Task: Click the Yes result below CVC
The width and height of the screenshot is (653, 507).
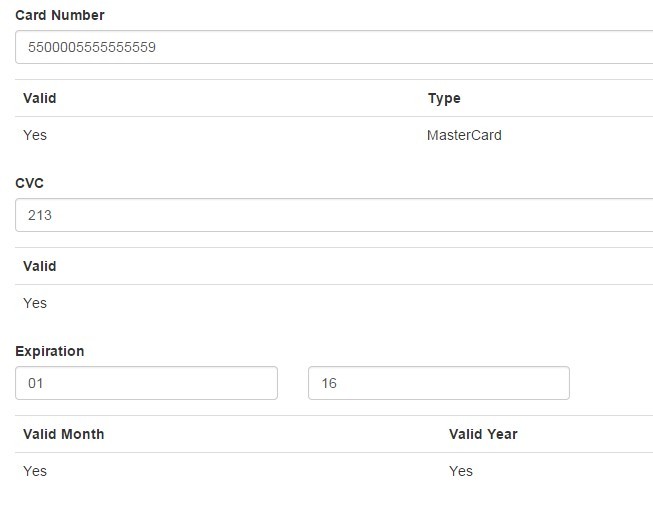Action: [x=35, y=303]
